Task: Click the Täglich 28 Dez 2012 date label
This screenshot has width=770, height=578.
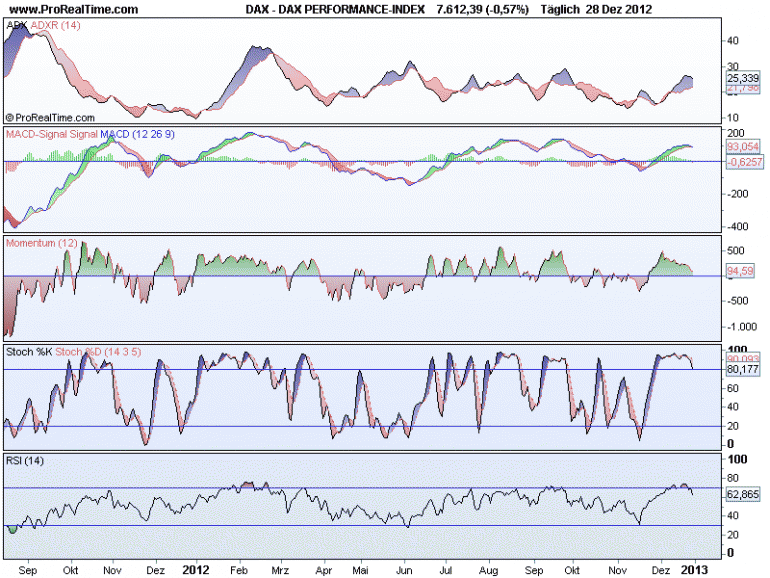Action: pyautogui.click(x=596, y=9)
